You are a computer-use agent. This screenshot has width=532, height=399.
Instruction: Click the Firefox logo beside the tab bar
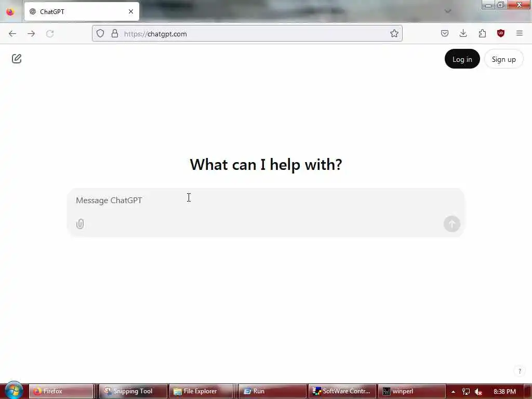pyautogui.click(x=10, y=11)
